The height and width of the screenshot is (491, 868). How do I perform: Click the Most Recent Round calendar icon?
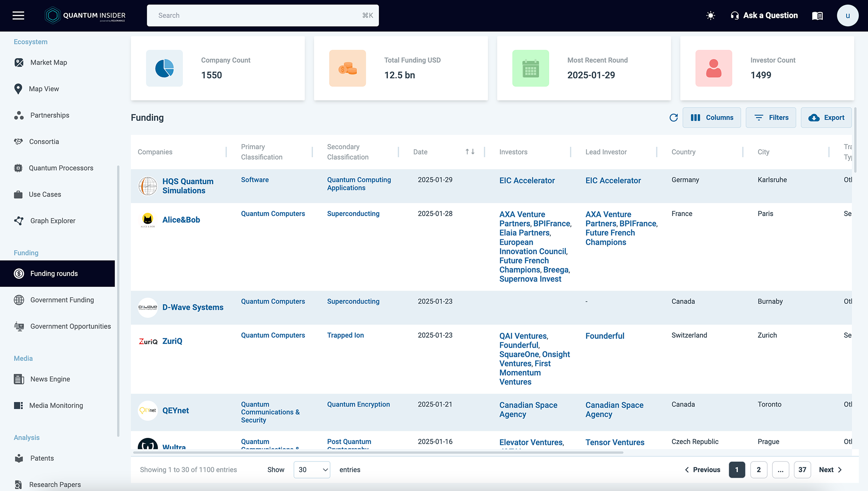(x=531, y=68)
